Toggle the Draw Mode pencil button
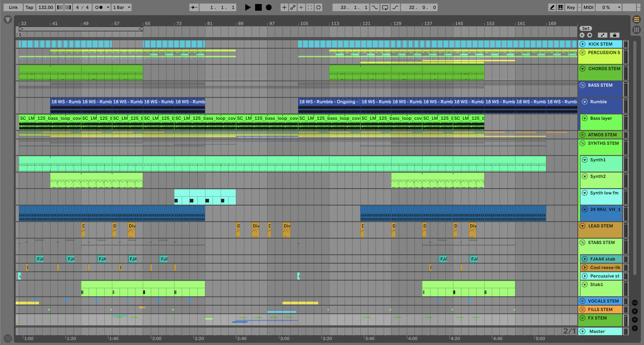 [x=552, y=7]
